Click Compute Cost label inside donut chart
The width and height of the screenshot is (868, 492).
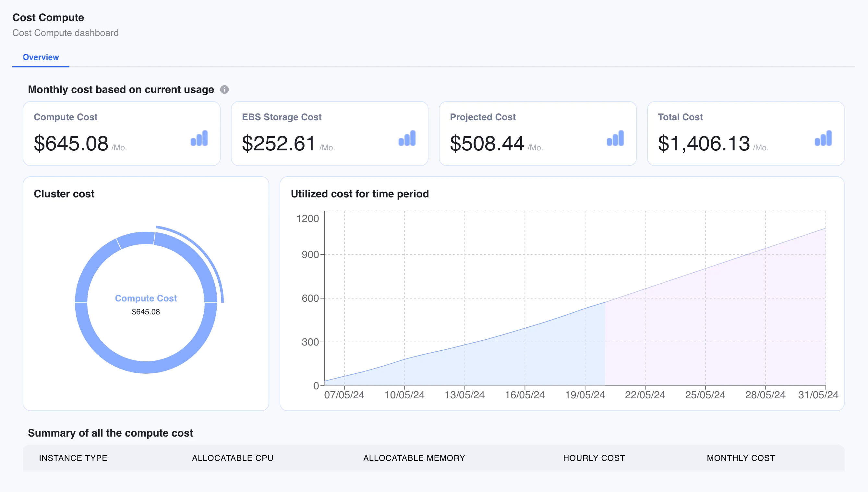[x=146, y=299]
